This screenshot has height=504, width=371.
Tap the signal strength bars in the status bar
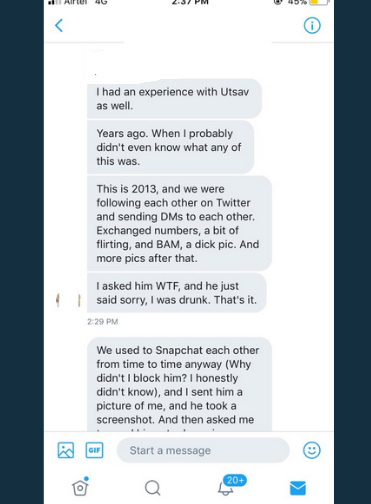[54, 2]
